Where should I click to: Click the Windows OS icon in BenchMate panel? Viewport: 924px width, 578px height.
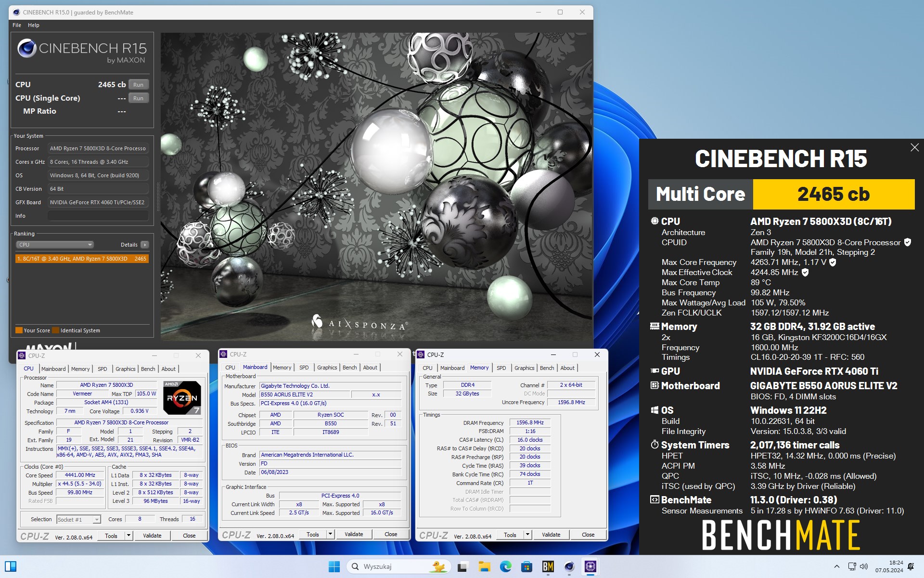[654, 410]
